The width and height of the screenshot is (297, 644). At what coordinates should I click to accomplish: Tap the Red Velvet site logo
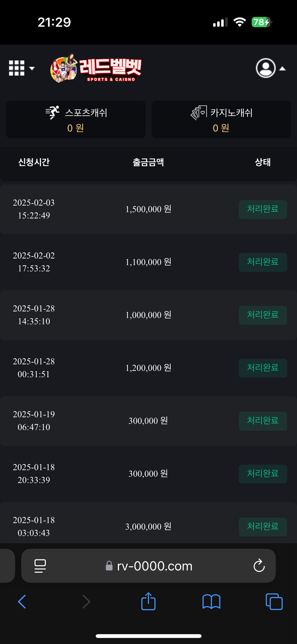[x=96, y=68]
